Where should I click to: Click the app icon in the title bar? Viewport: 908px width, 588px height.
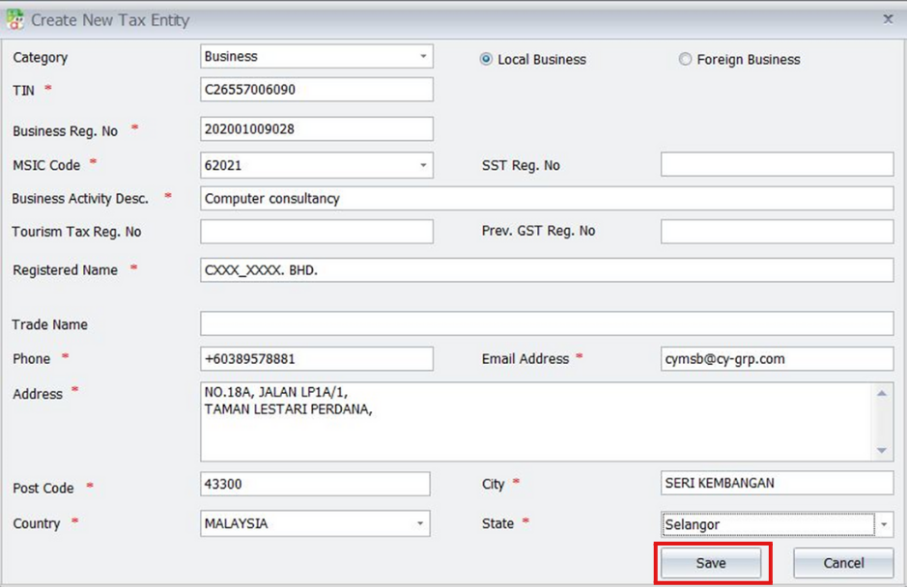click(14, 19)
